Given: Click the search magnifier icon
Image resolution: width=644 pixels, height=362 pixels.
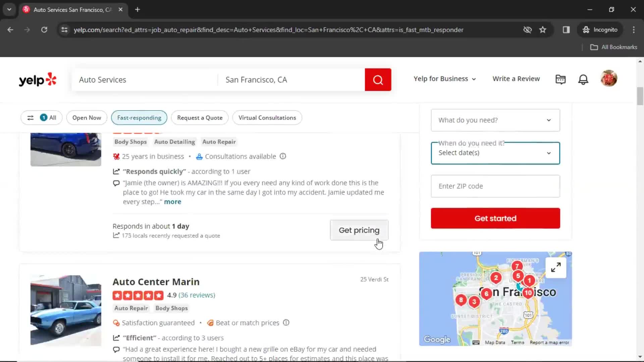Looking at the screenshot, I should point(379,79).
